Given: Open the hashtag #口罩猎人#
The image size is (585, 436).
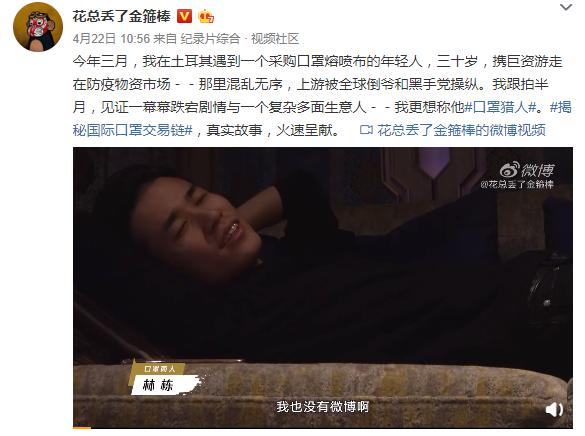Looking at the screenshot, I should click(x=500, y=107).
